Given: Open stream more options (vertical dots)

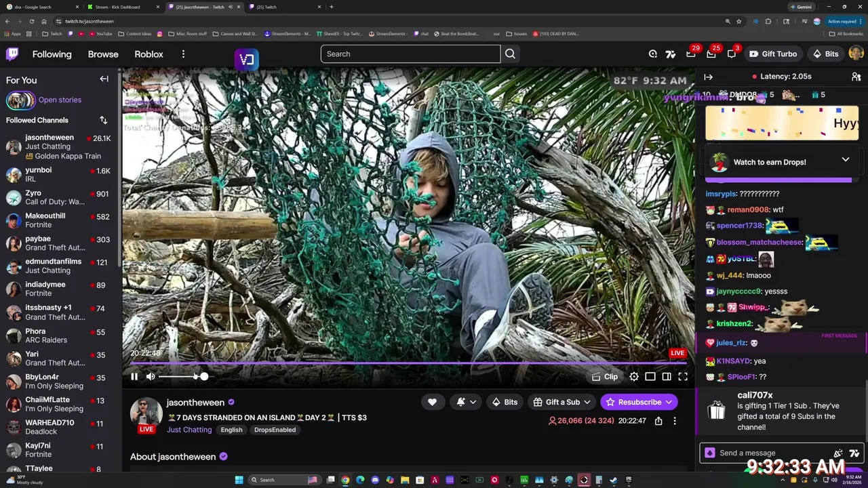Looking at the screenshot, I should (675, 421).
